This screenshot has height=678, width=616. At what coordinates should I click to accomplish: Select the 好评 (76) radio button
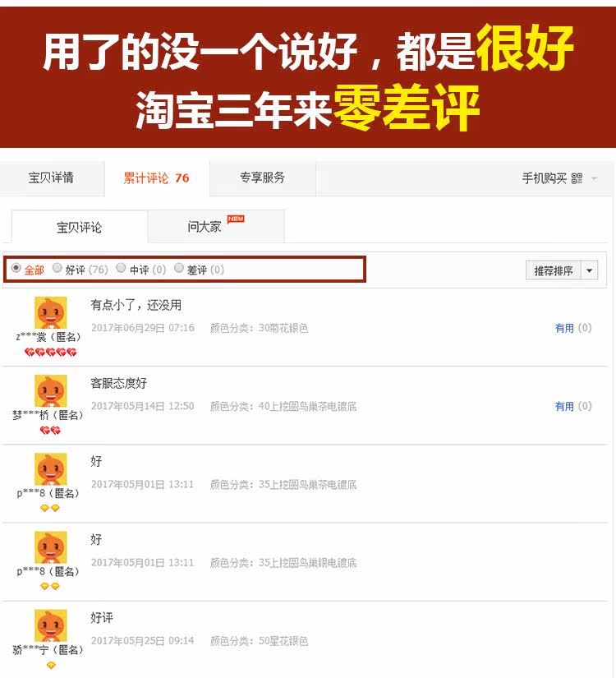coord(57,268)
